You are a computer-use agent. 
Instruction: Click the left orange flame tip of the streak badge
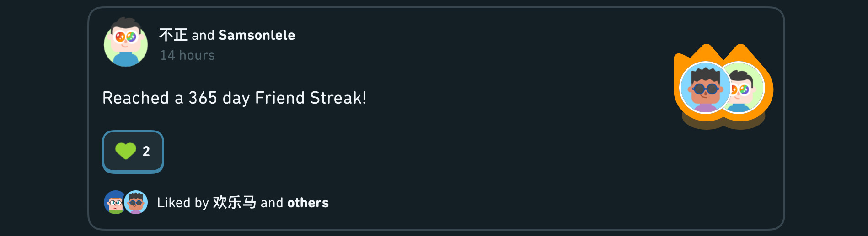(x=707, y=50)
